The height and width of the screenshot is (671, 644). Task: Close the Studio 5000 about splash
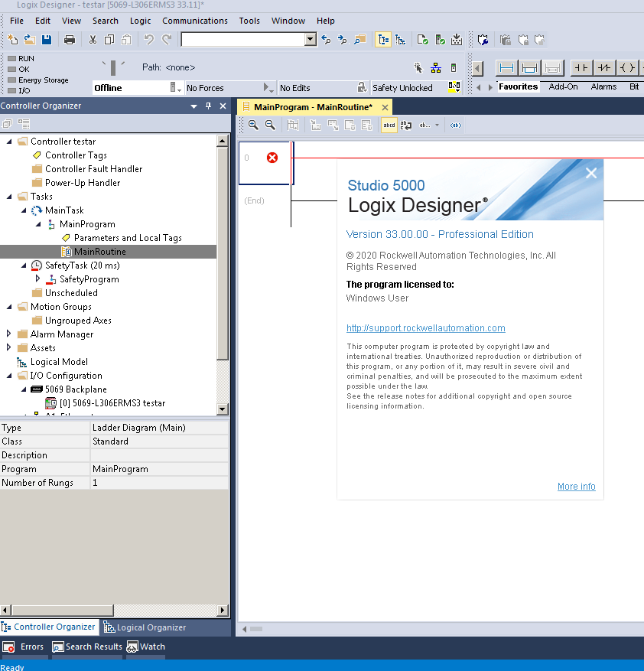click(591, 173)
